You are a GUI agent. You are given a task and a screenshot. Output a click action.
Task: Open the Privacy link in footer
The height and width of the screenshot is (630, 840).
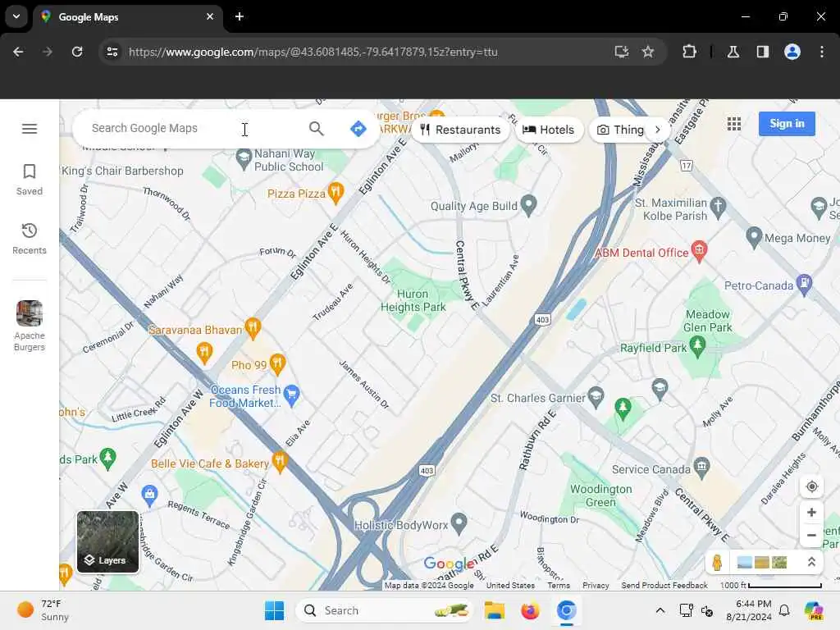click(596, 586)
